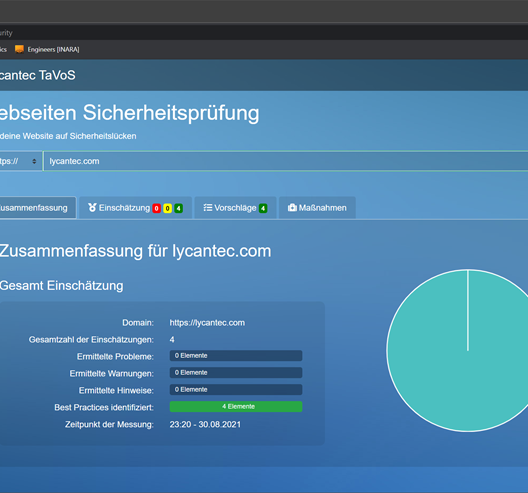Open the Einschätzung tab

(135, 208)
